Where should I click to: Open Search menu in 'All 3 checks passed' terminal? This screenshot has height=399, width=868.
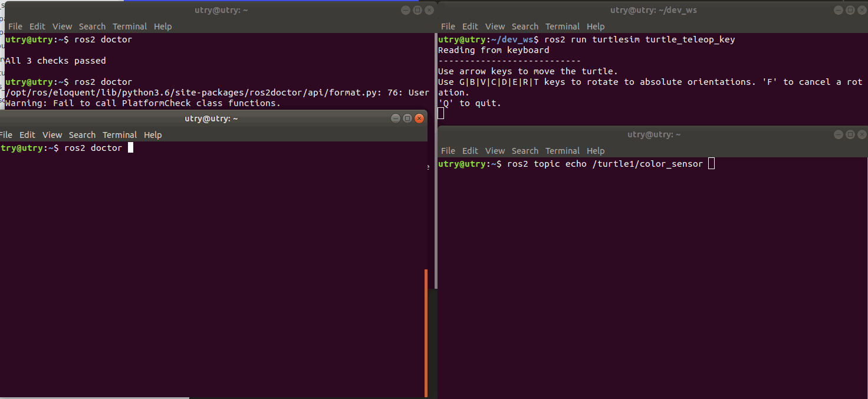click(x=92, y=27)
